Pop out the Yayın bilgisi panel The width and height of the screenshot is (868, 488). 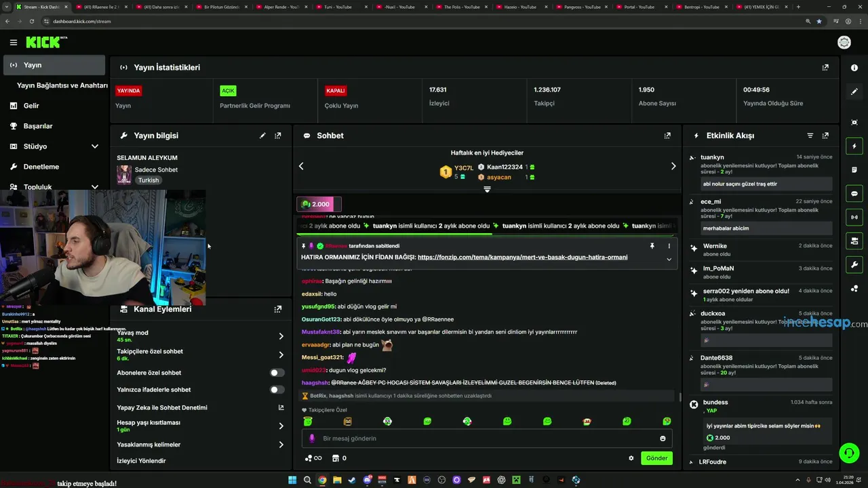tap(278, 136)
